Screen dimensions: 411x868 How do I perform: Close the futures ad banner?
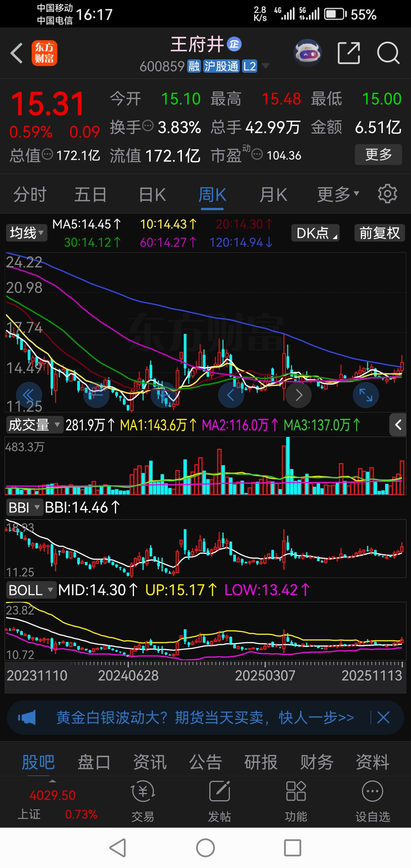[x=383, y=718]
